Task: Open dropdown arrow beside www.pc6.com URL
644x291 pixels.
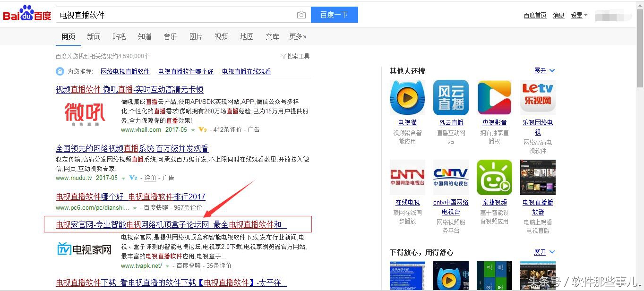Action: tap(135, 208)
